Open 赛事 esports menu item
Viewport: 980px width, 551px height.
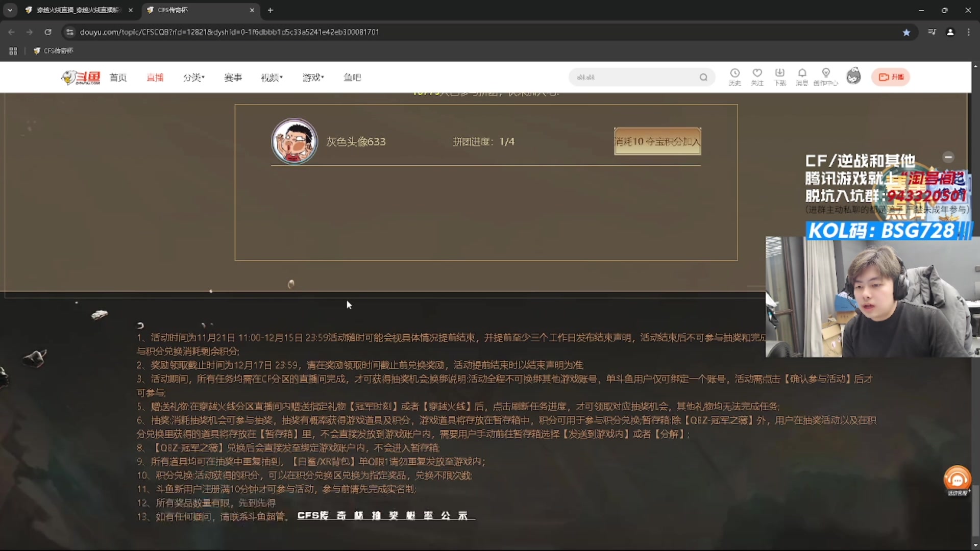[x=233, y=78]
